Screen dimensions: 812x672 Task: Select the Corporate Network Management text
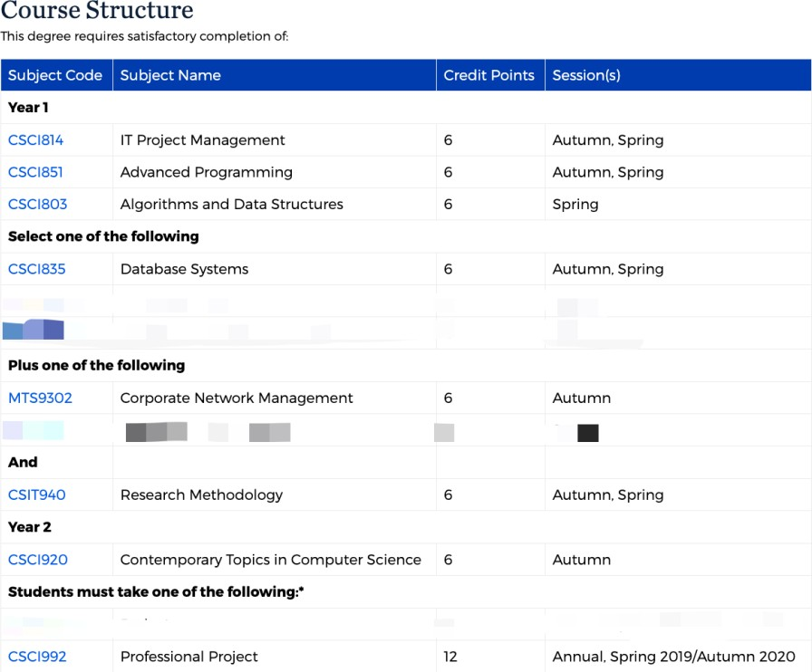[237, 398]
